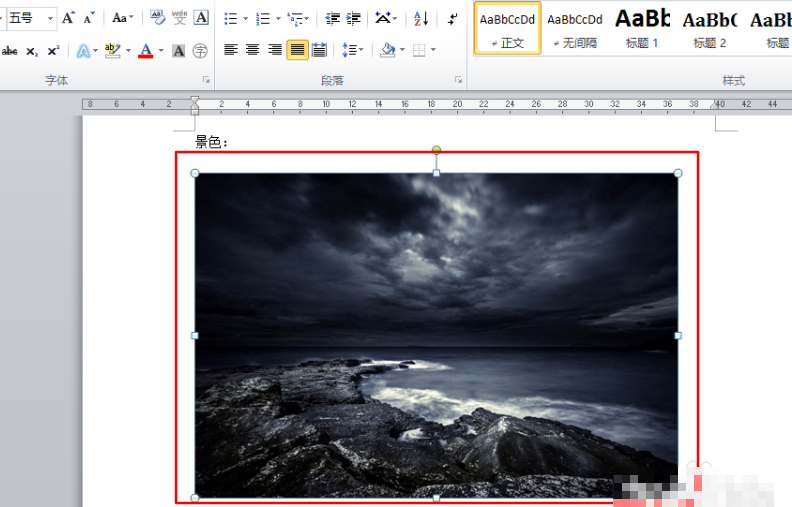Apply the distributed alignment icon

pyautogui.click(x=319, y=50)
